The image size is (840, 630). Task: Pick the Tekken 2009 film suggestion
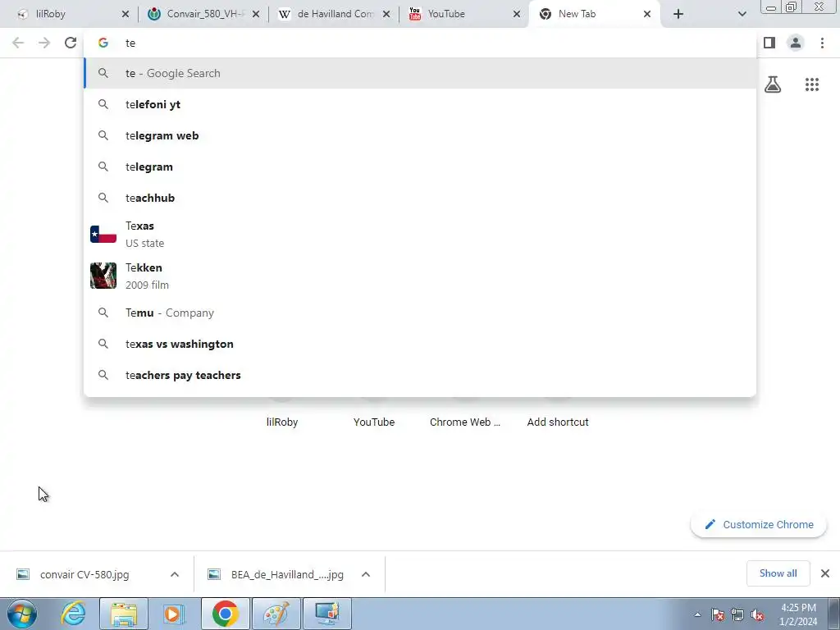pos(420,276)
